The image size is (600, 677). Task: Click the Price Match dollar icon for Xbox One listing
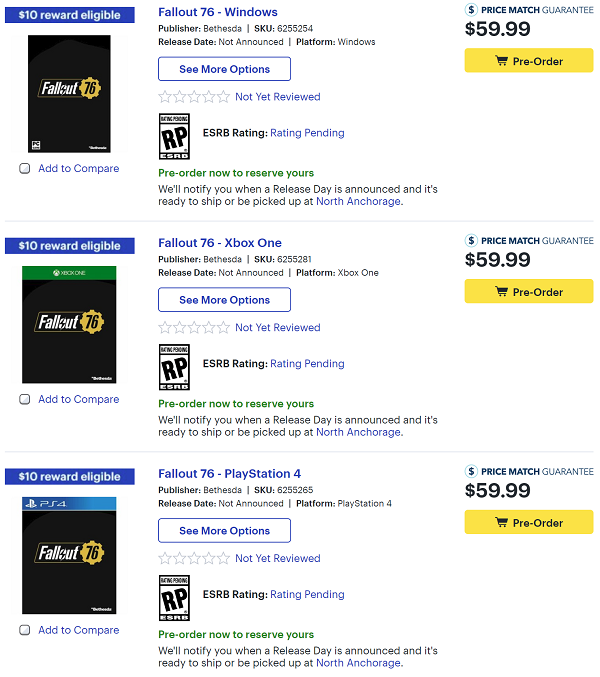click(x=471, y=240)
